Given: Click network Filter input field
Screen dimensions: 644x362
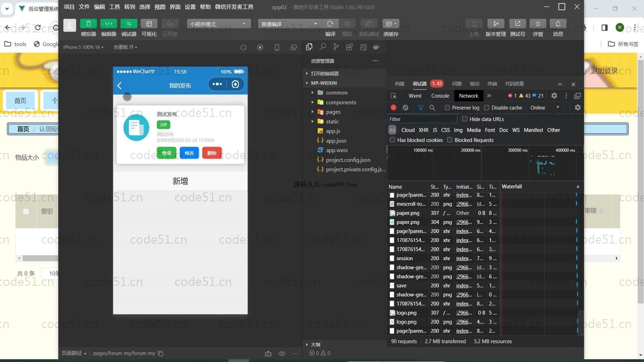Looking at the screenshot, I should pyautogui.click(x=422, y=119).
